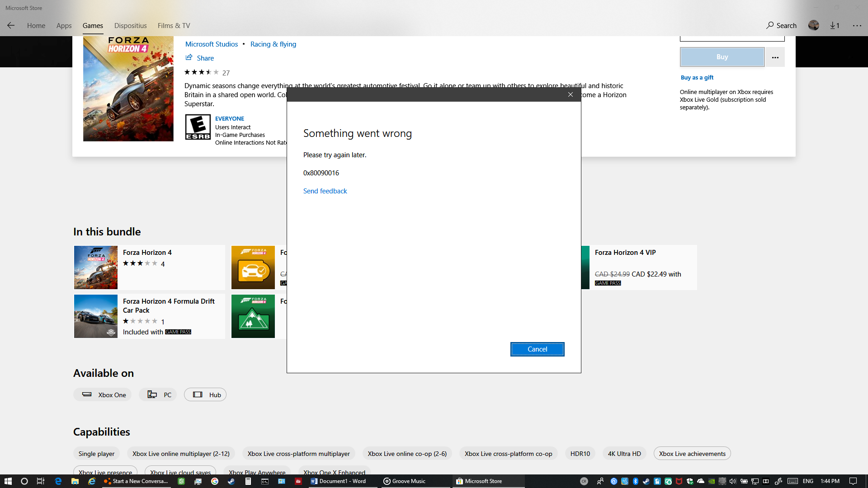Open the Forza Horizon 4 cover image
The image size is (868, 488).
click(x=128, y=89)
